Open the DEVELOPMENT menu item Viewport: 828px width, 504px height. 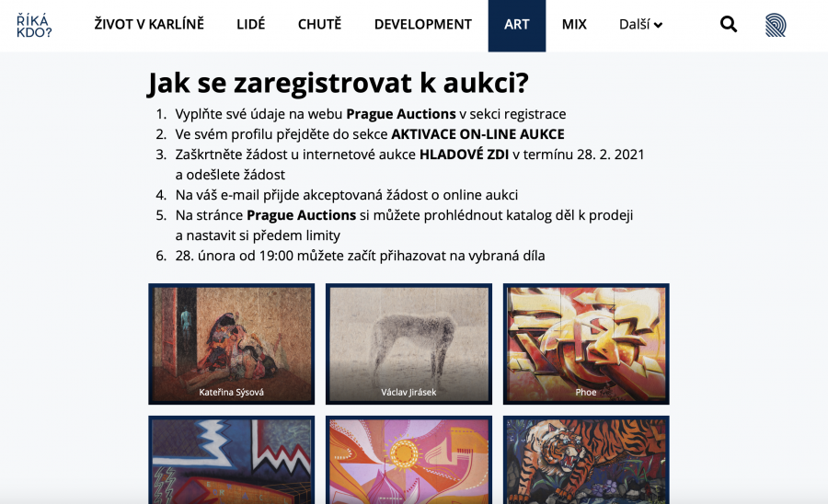[x=423, y=24]
